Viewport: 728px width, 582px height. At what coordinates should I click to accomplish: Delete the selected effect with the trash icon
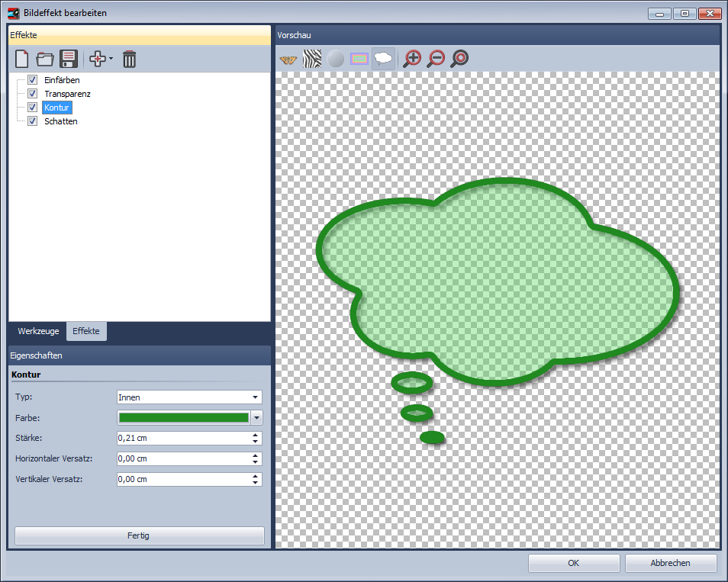130,59
